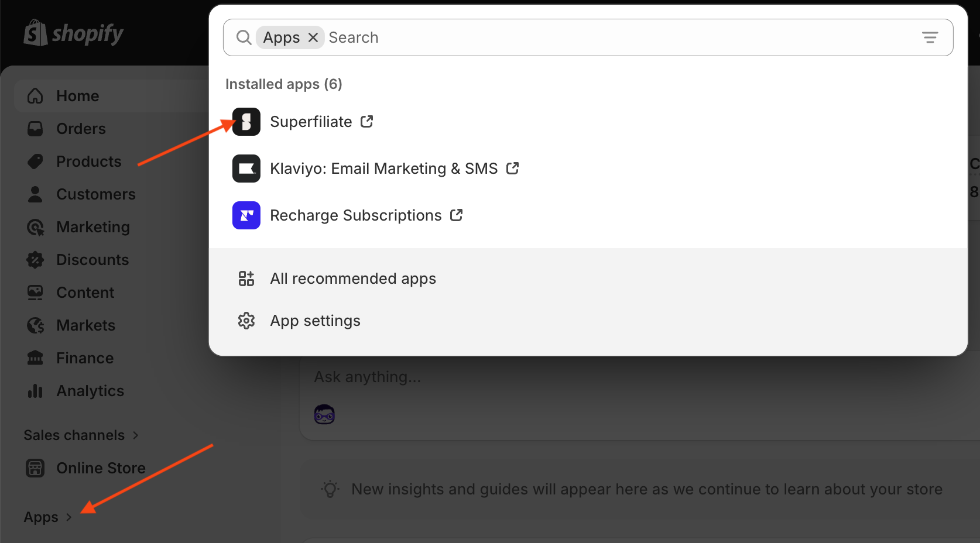Click the Apps filter chip label

282,37
